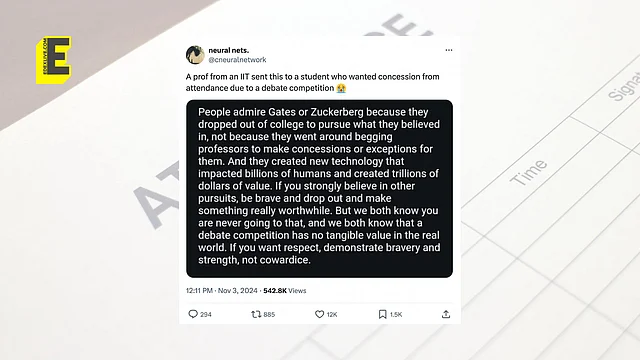Screen dimensions: 640x360
Task: Click the EdexLive yellow E logo
Action: point(53,60)
